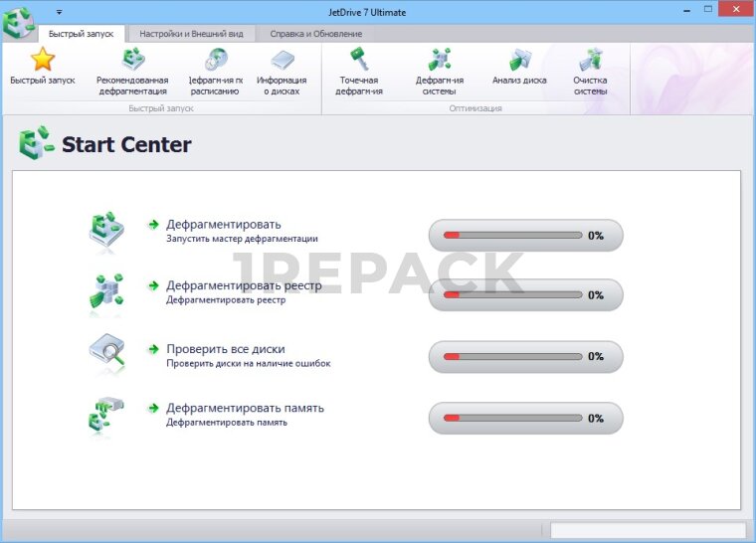This screenshot has height=543, width=756.
Task: Switch to Настройки и Внешний вид tab
Action: pos(190,34)
